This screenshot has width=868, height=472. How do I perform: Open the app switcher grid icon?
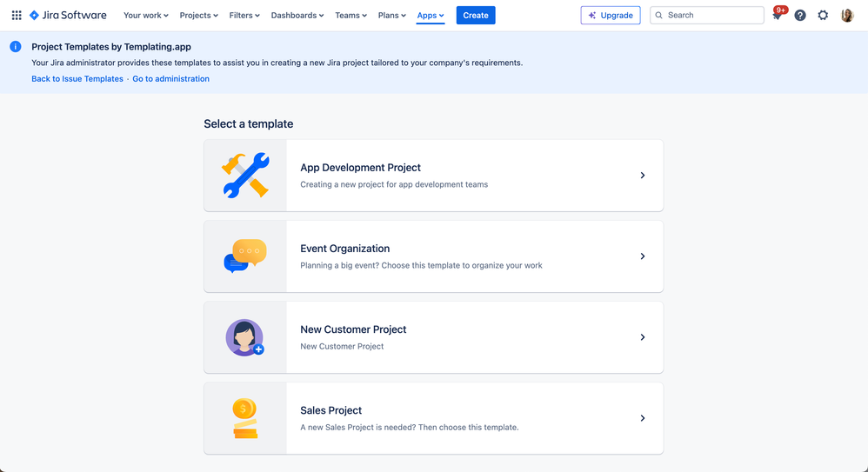pos(17,16)
